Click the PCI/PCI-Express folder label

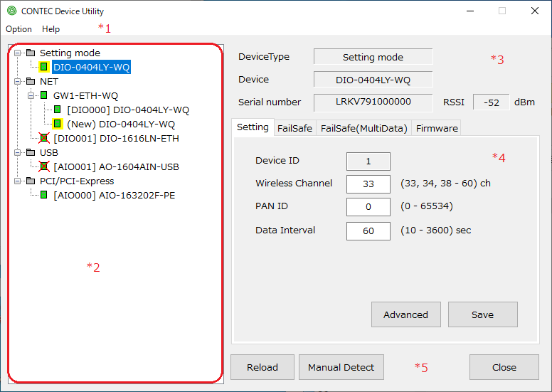point(77,181)
